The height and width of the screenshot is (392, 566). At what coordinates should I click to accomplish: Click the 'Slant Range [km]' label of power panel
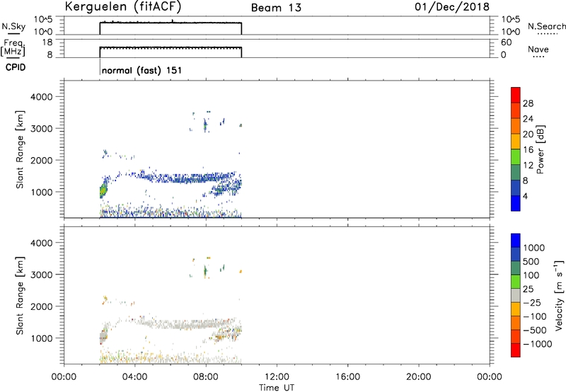coord(20,149)
